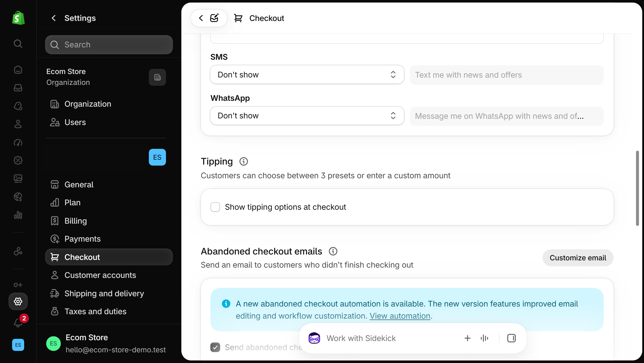
Task: Select Checkout in settings sidebar
Action: (x=109, y=257)
